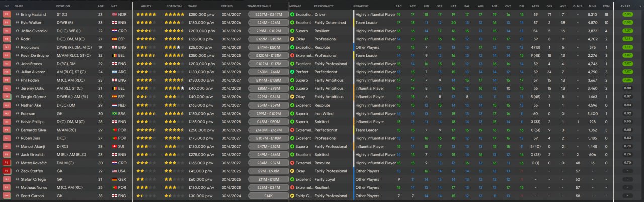Click the ability stars for Erling Haaland
The width and height of the screenshot is (644, 202).
point(146,14)
